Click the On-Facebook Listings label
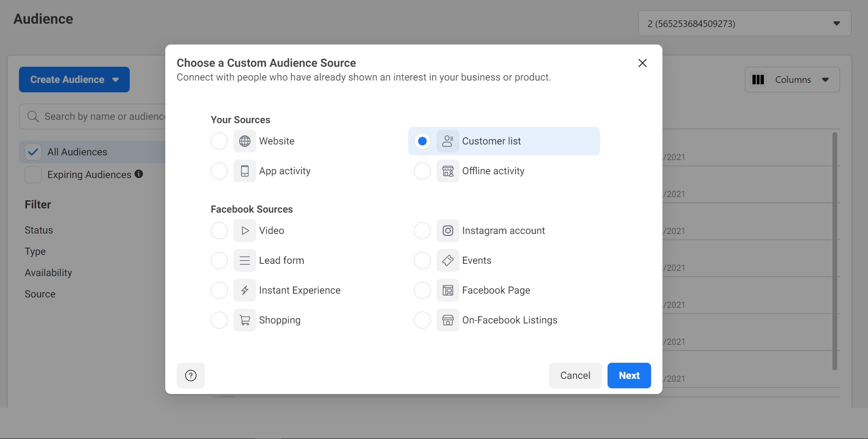Screen dimensions: 868x439 [510, 320]
